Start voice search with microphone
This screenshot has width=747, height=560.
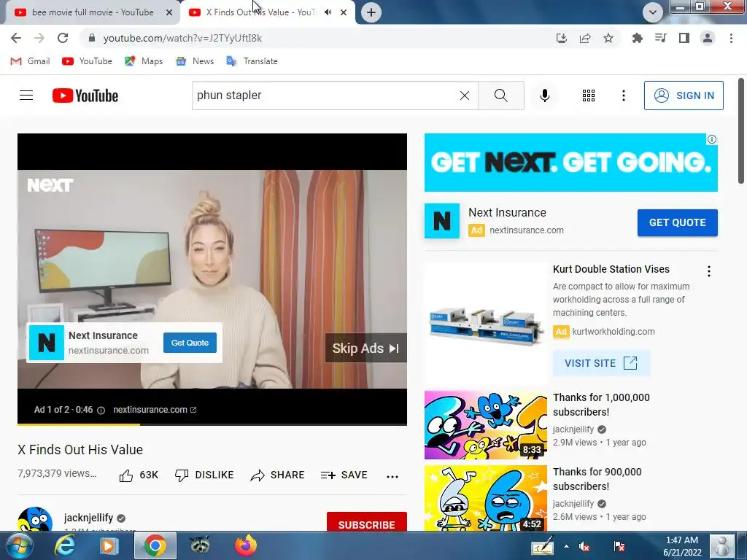pos(544,96)
